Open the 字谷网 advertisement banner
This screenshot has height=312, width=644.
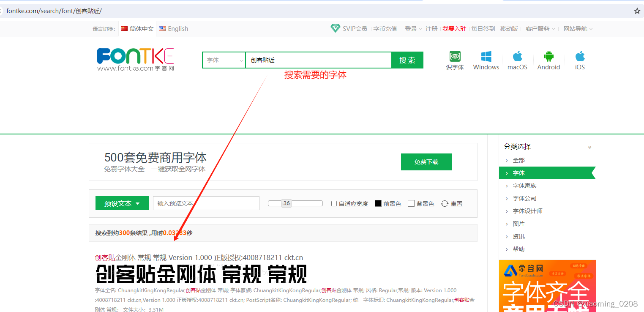tap(547, 286)
